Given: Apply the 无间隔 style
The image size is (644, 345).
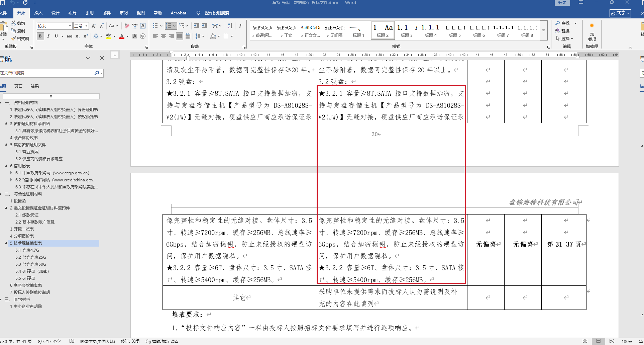Looking at the screenshot, I should [334, 30].
